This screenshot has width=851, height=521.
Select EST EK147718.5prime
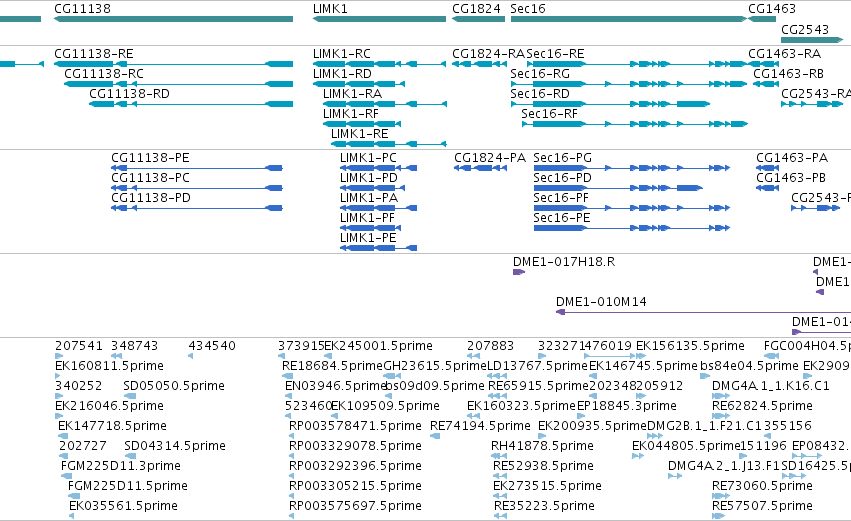pos(112,426)
